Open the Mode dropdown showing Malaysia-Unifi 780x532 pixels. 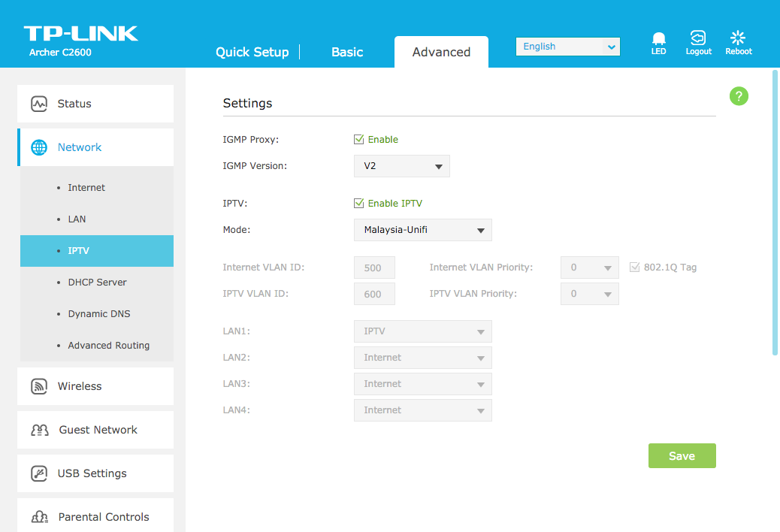(422, 230)
